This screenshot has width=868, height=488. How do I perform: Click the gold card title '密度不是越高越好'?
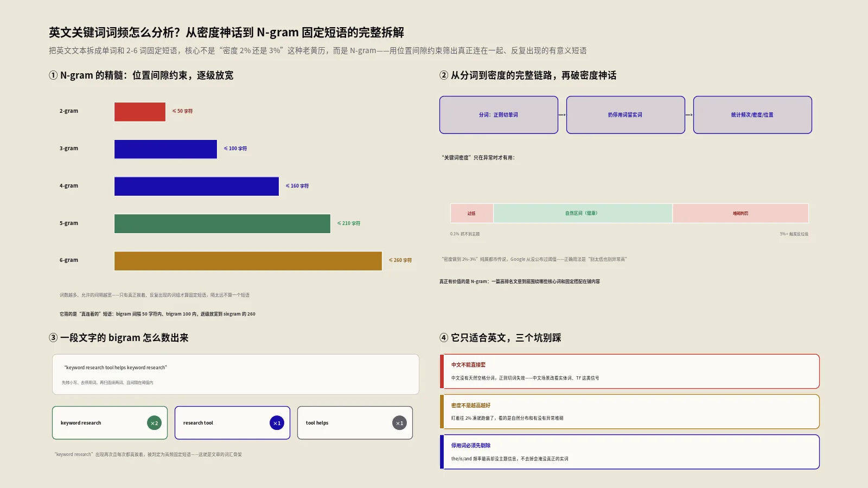[470, 406]
